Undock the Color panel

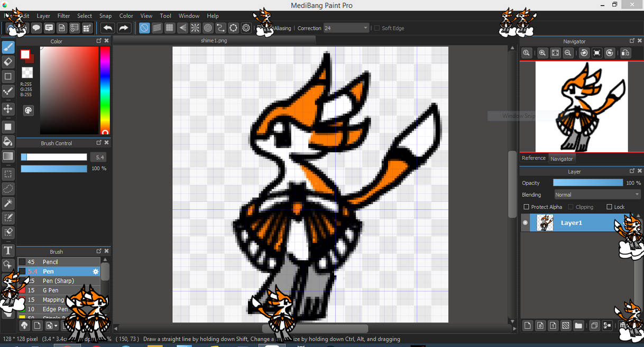coord(99,41)
